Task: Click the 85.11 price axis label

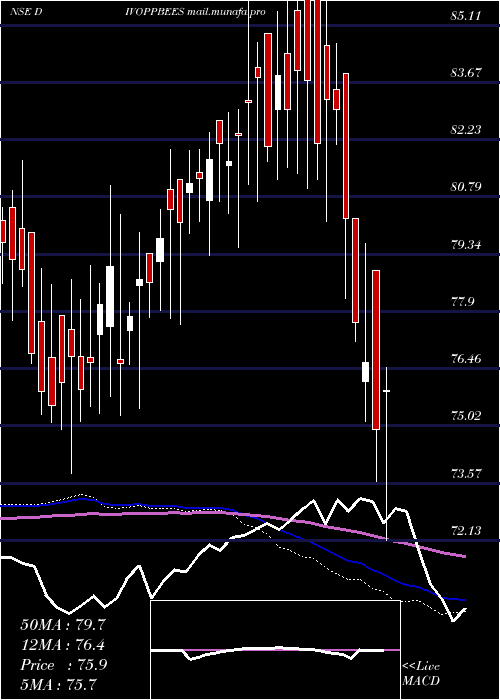Action: (466, 16)
